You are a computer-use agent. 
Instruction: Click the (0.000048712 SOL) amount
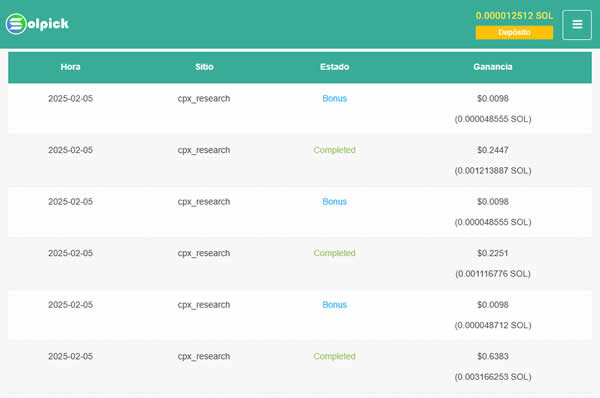(x=493, y=325)
